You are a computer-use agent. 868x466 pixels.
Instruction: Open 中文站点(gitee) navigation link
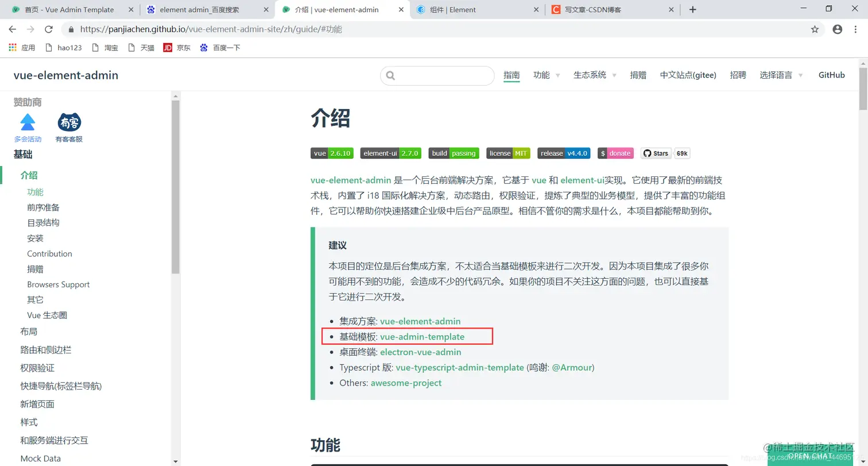688,75
